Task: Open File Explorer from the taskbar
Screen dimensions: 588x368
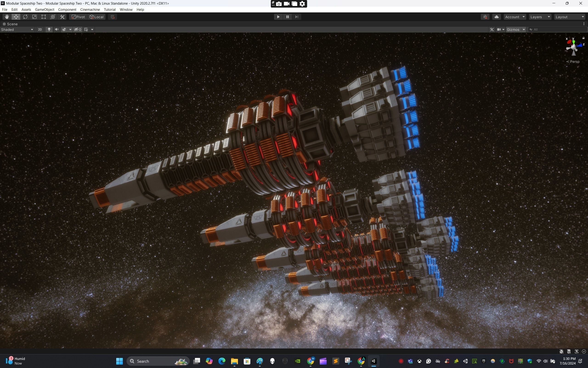Action: pyautogui.click(x=234, y=361)
